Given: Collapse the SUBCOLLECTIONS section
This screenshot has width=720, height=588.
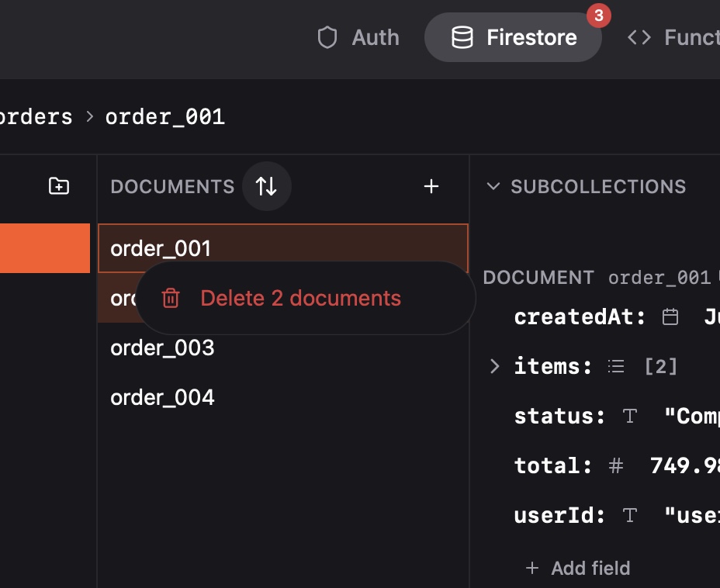Looking at the screenshot, I should 493,186.
